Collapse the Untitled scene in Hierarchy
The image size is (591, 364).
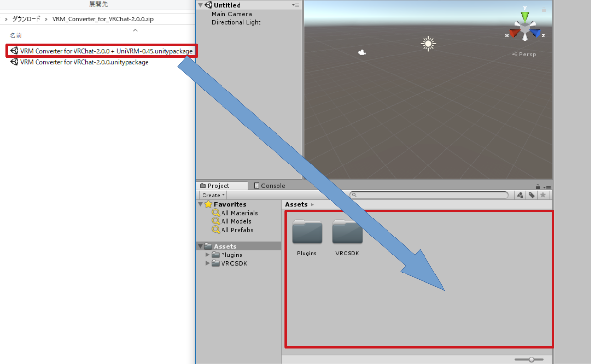click(x=200, y=5)
